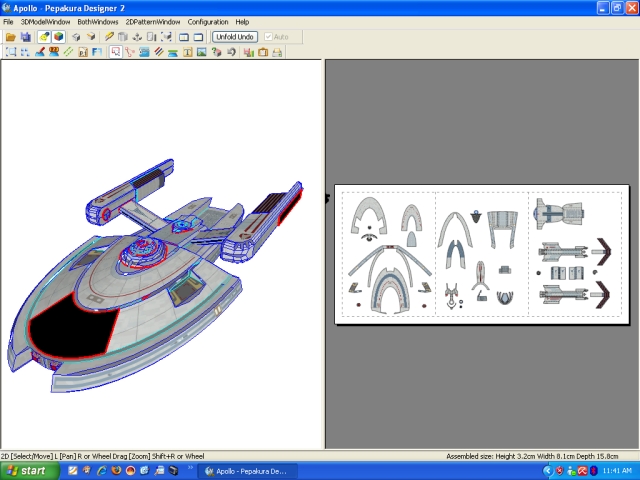This screenshot has height=480, width=640.
Task: Launch Firefox from quick launch
Action: click(116, 471)
